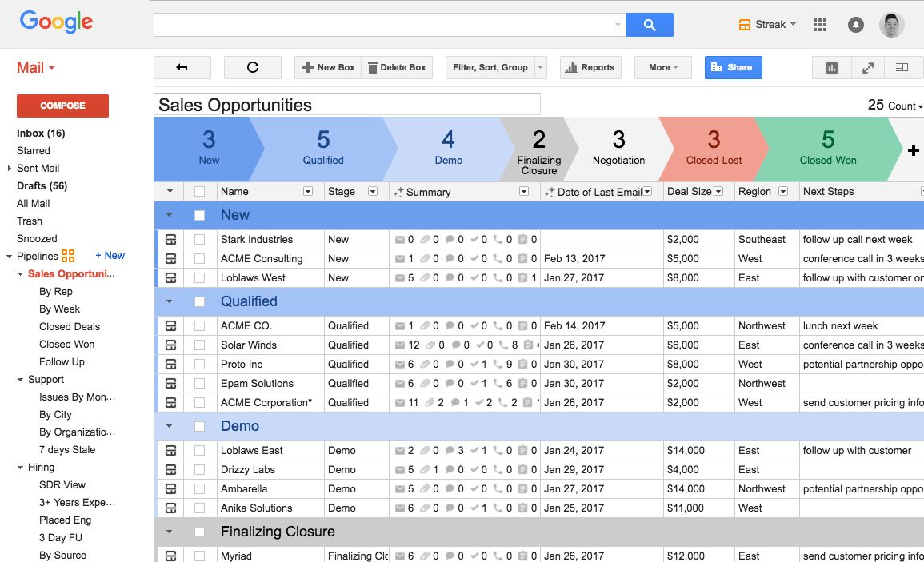Viewport: 924px width, 562px height.
Task: Collapse the Qualified group section
Action: click(169, 301)
